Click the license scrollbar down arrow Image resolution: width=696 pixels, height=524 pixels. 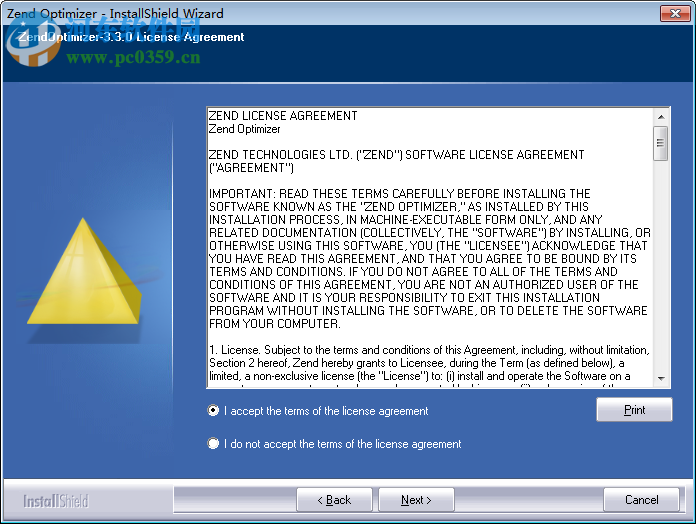pos(661,378)
